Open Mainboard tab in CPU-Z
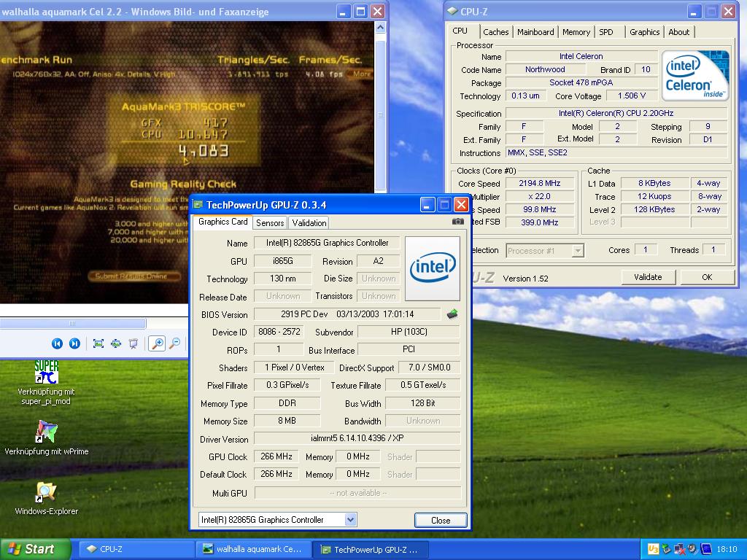The height and width of the screenshot is (560, 747). [x=535, y=32]
